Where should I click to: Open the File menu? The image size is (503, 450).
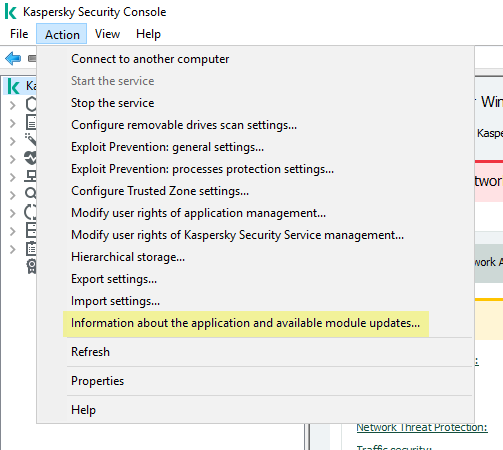[19, 34]
